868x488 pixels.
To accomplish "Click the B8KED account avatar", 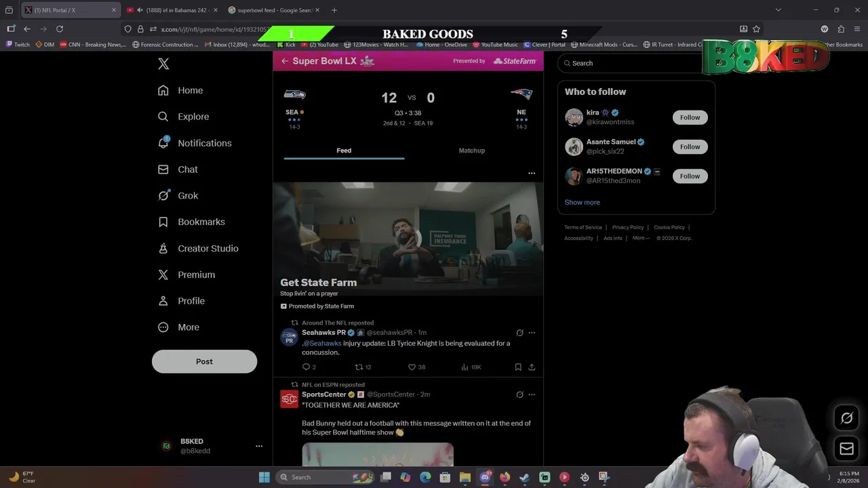I will click(166, 446).
